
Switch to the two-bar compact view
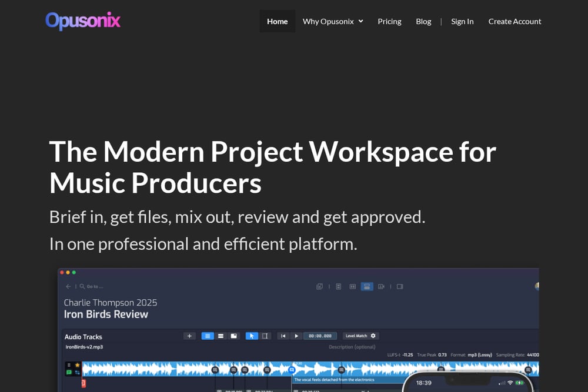220,336
